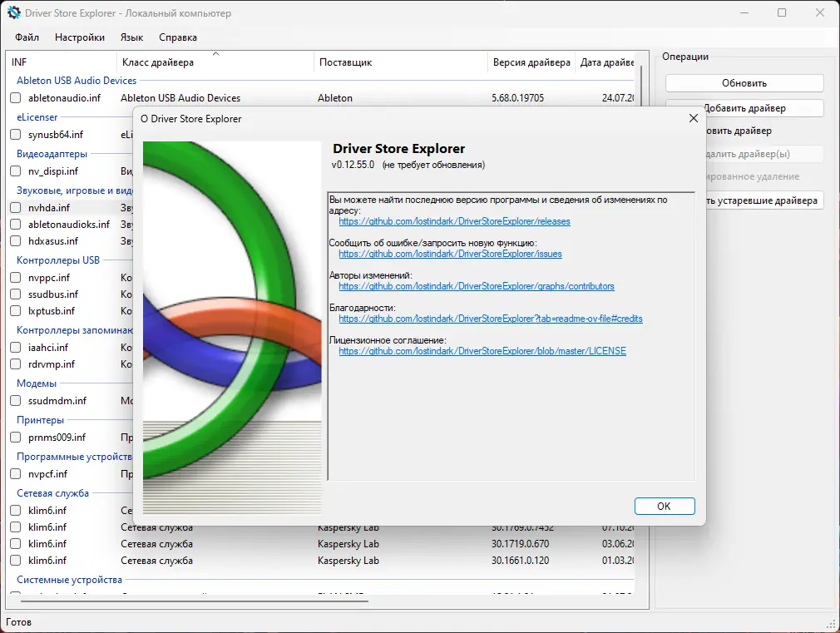Viewport: 840px width, 633px height.
Task: Open the graphs/contributors link
Action: click(477, 286)
